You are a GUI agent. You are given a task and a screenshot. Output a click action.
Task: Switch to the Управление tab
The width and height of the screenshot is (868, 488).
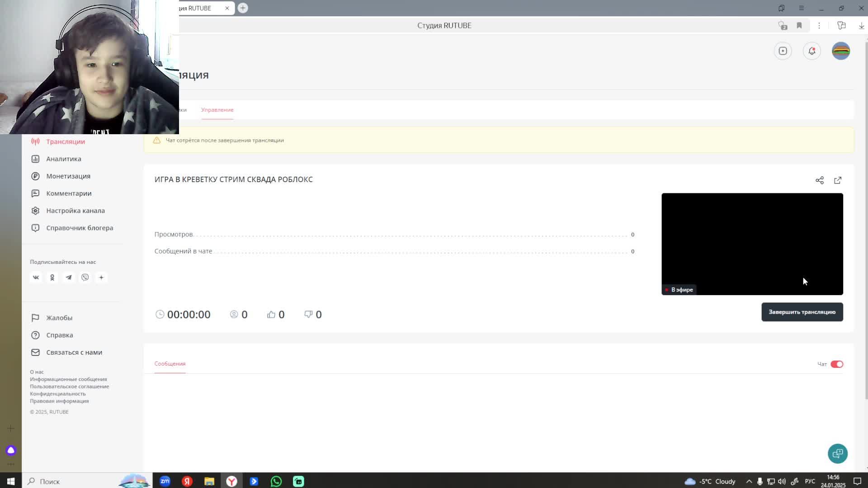[x=217, y=110]
